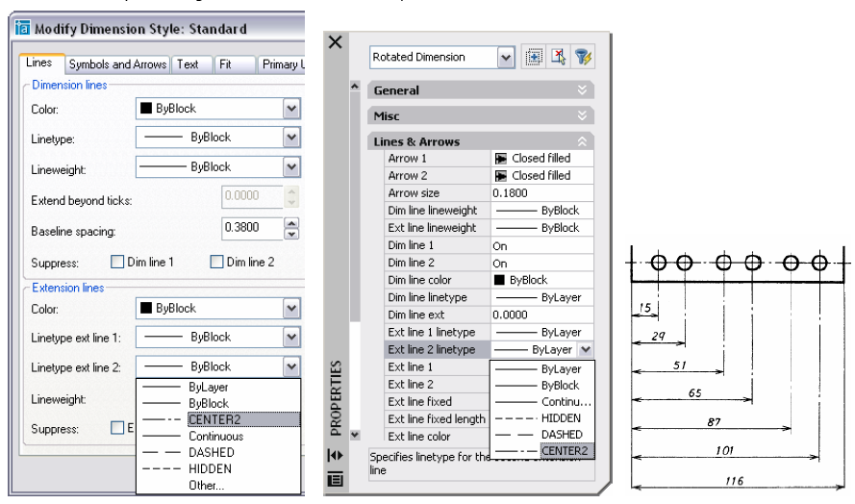Select the Ext line color row

(x=438, y=437)
